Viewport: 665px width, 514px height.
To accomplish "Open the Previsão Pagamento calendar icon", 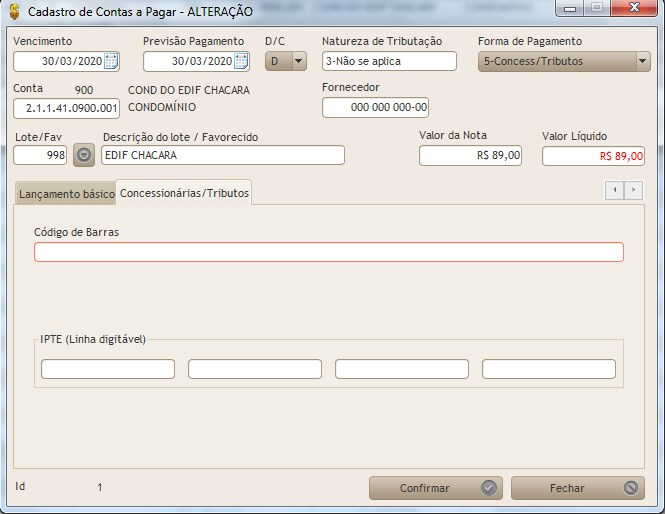I will [241, 61].
